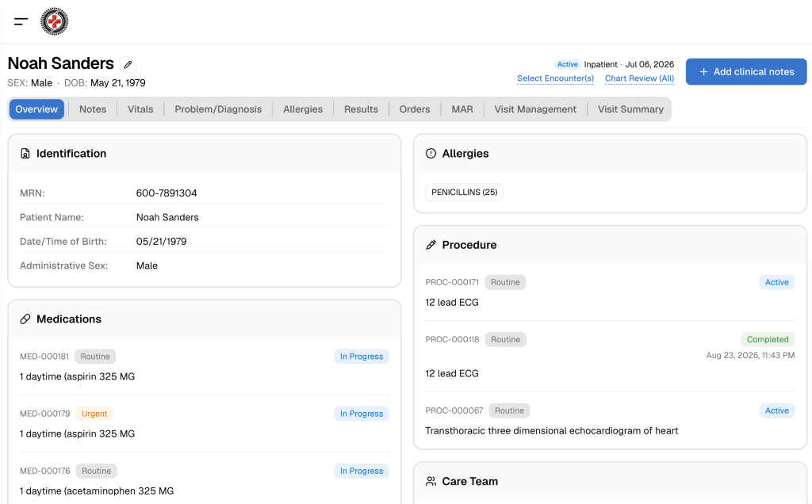
Task: Click birth date value 05/21/1979
Action: (161, 242)
